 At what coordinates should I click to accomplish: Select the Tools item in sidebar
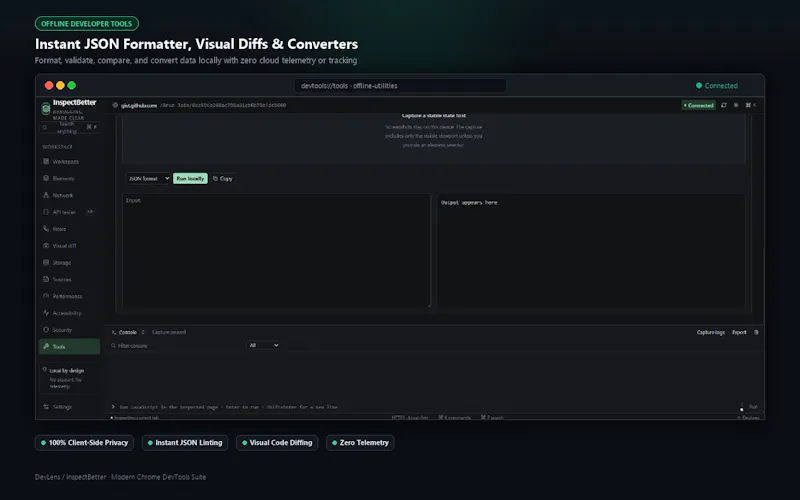pyautogui.click(x=69, y=346)
